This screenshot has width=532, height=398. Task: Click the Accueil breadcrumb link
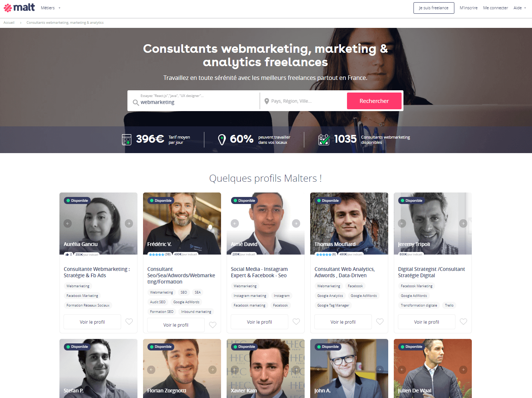point(9,23)
